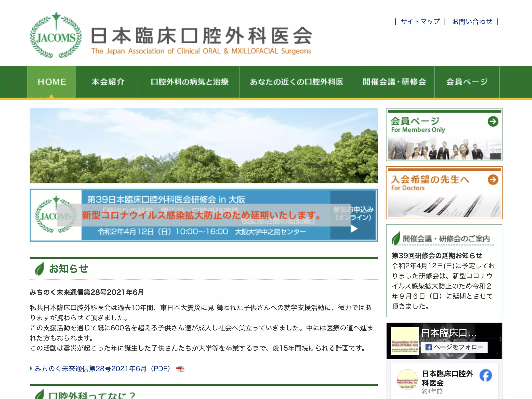Go to あなたの近くの口腔外科医 menu
This screenshot has height=399, width=532.
point(296,82)
